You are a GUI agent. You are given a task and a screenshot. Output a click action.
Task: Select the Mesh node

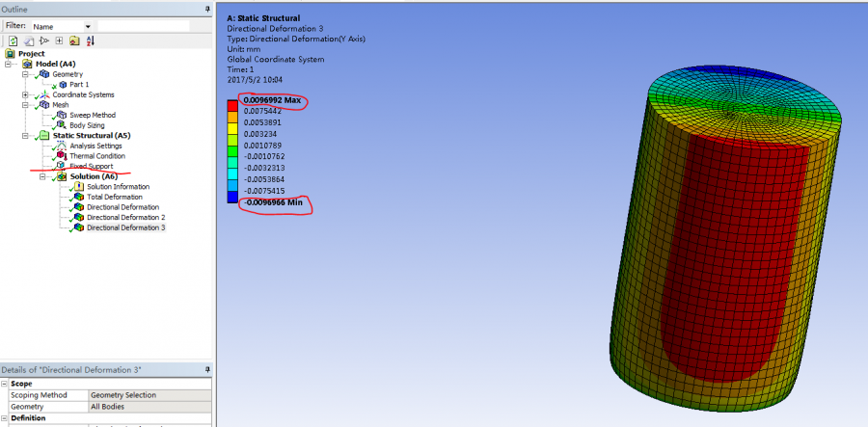click(x=61, y=104)
